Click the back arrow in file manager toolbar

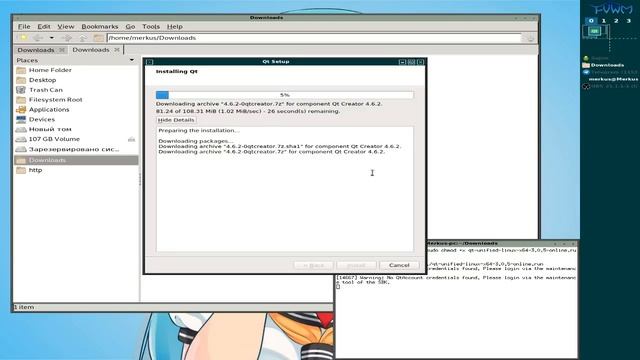(38, 38)
